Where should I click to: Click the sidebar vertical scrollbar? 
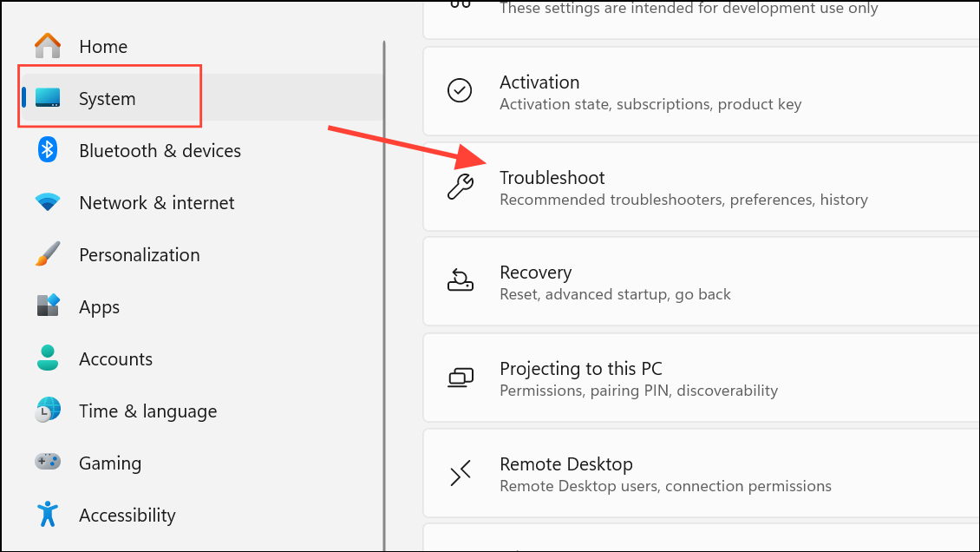(x=383, y=295)
